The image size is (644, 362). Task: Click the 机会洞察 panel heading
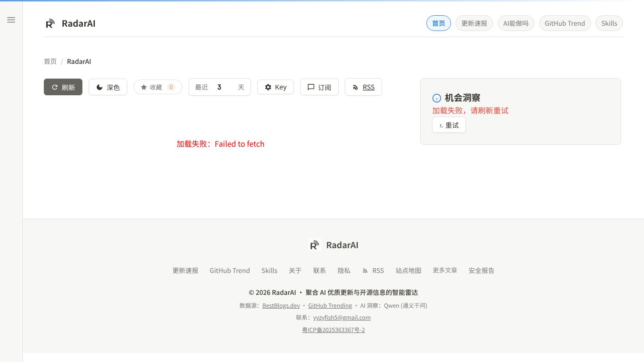tap(463, 98)
